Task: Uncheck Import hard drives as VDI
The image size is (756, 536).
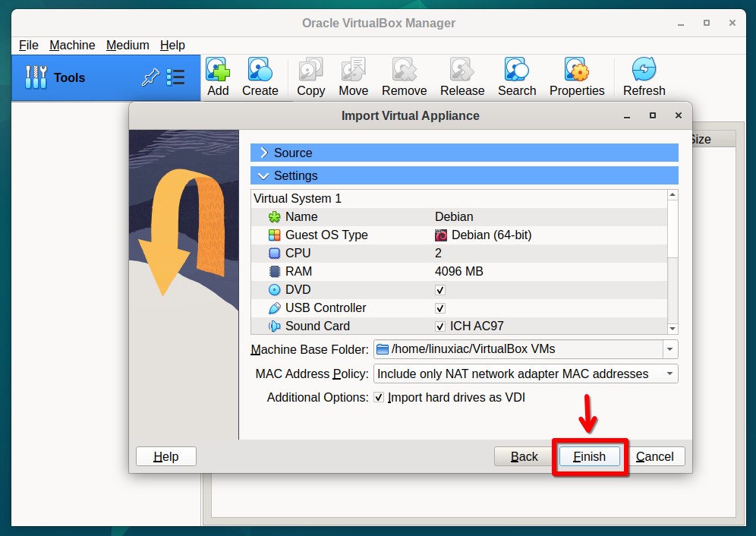Action: 379,398
